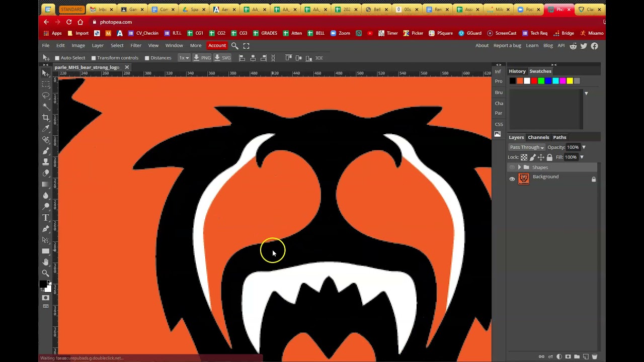Select the Magic Wand tool
644x362 pixels.
[46, 107]
